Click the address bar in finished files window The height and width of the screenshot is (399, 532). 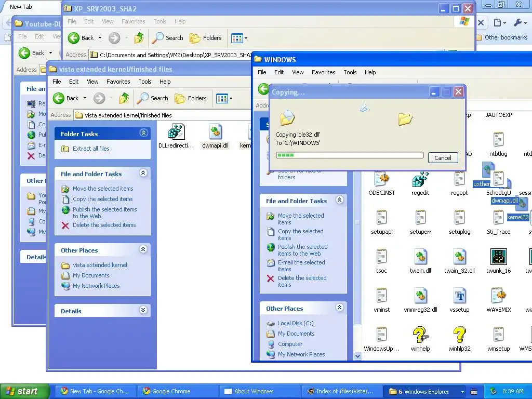coord(163,115)
